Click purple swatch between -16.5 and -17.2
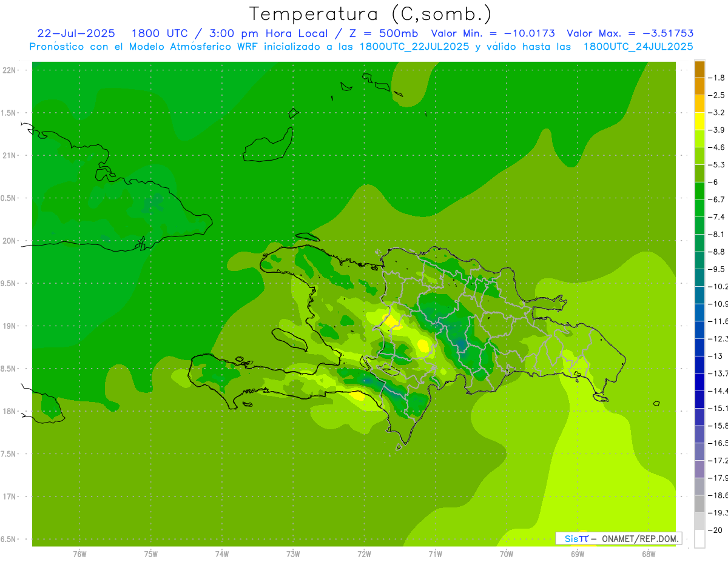Viewport: 728px width, 562px height. (x=699, y=452)
